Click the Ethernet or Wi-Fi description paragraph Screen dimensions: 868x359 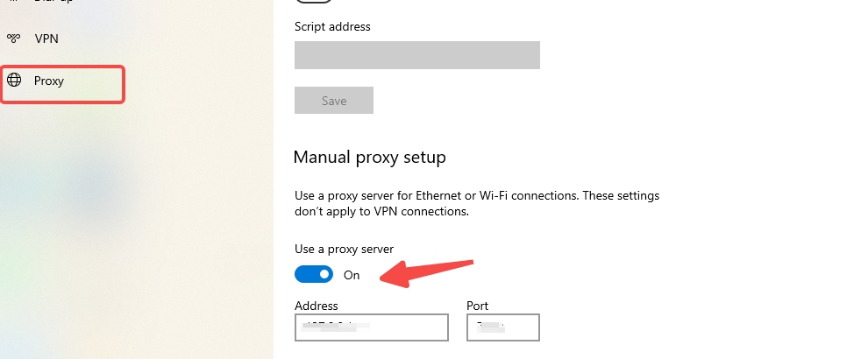477,203
